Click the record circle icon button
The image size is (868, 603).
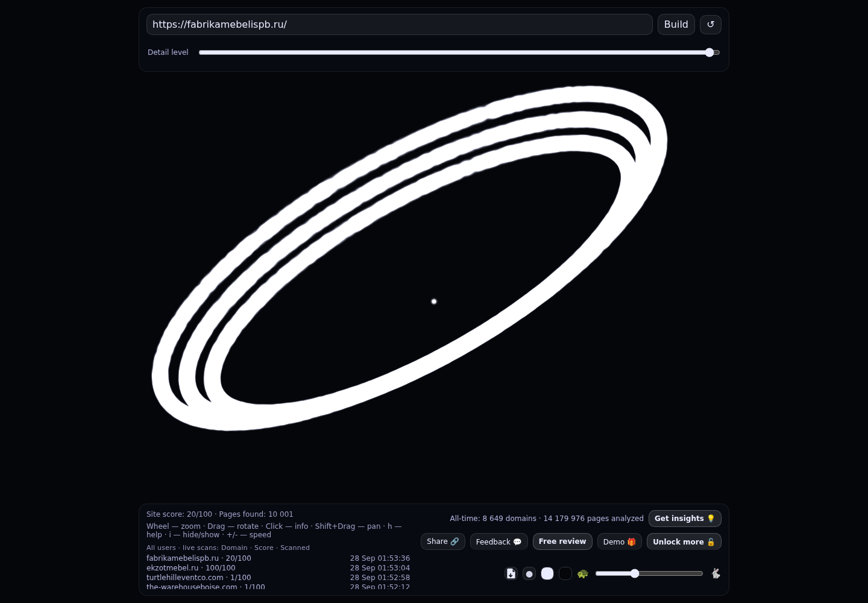(x=529, y=573)
